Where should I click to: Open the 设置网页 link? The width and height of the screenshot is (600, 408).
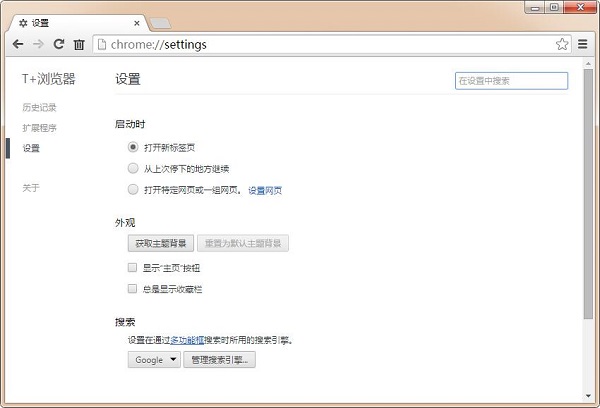point(265,190)
